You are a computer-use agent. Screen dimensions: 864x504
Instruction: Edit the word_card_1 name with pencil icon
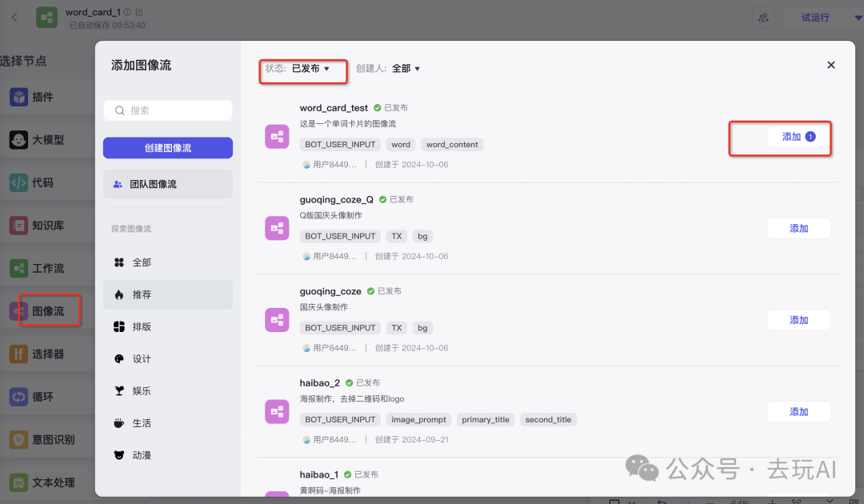139,12
